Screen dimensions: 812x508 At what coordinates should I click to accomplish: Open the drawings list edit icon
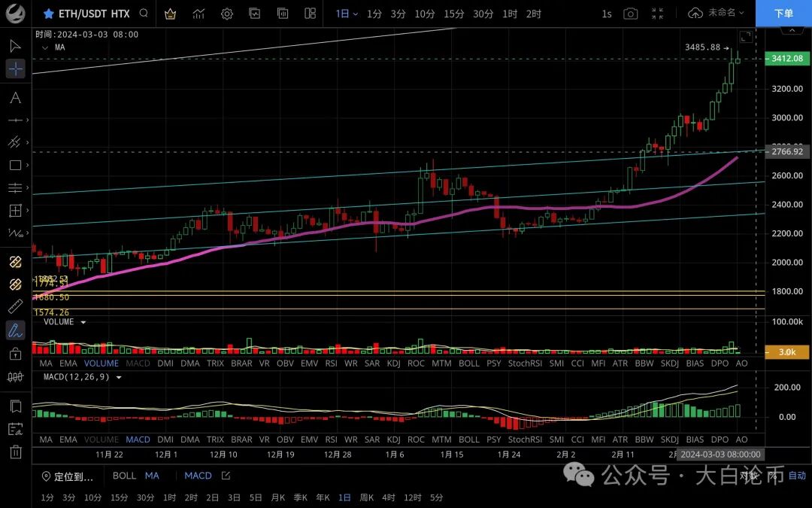pyautogui.click(x=16, y=429)
